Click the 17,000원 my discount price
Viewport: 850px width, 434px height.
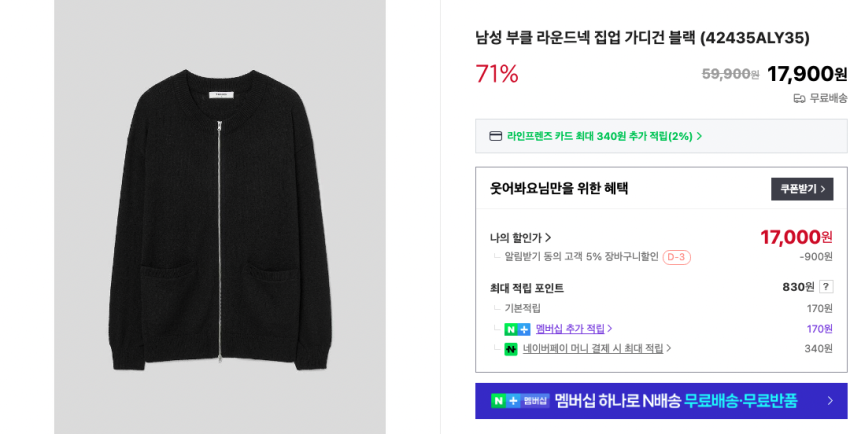(796, 237)
